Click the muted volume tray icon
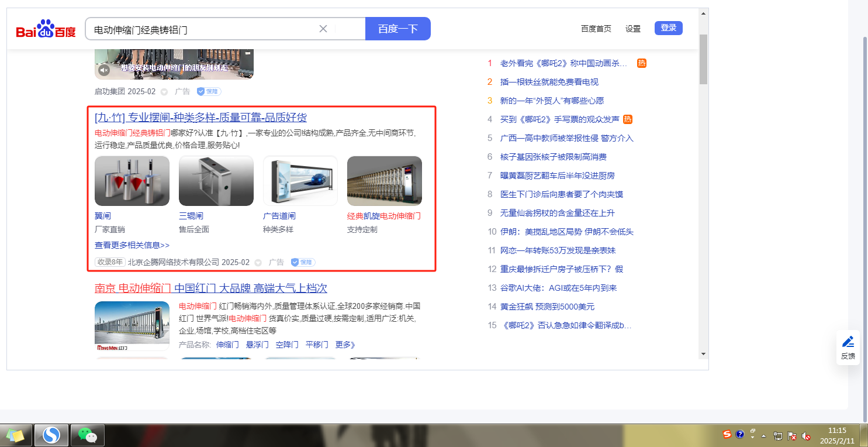The image size is (868, 447). 806,436
